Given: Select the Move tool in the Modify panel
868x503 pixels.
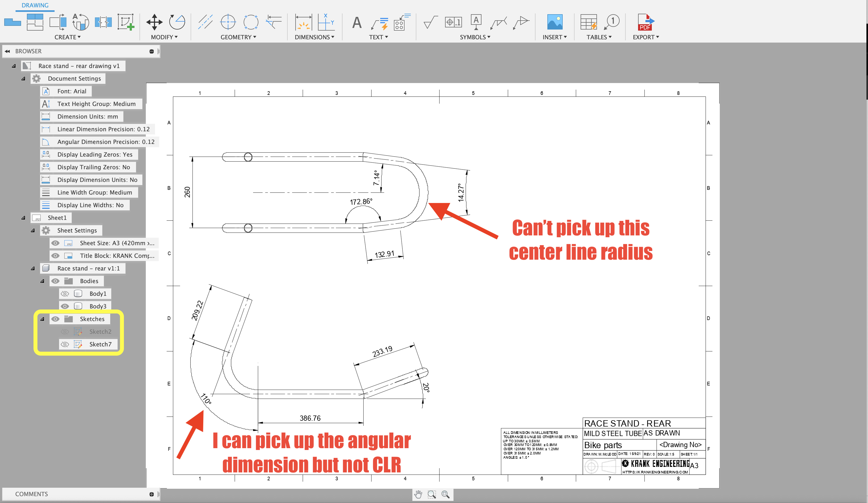Looking at the screenshot, I should [x=154, y=22].
